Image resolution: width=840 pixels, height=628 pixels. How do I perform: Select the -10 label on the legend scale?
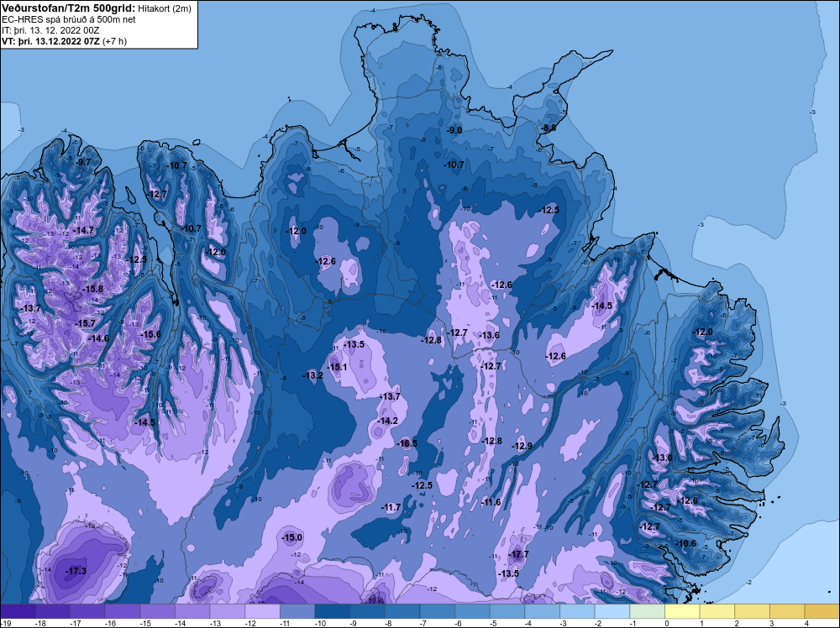coord(320,623)
